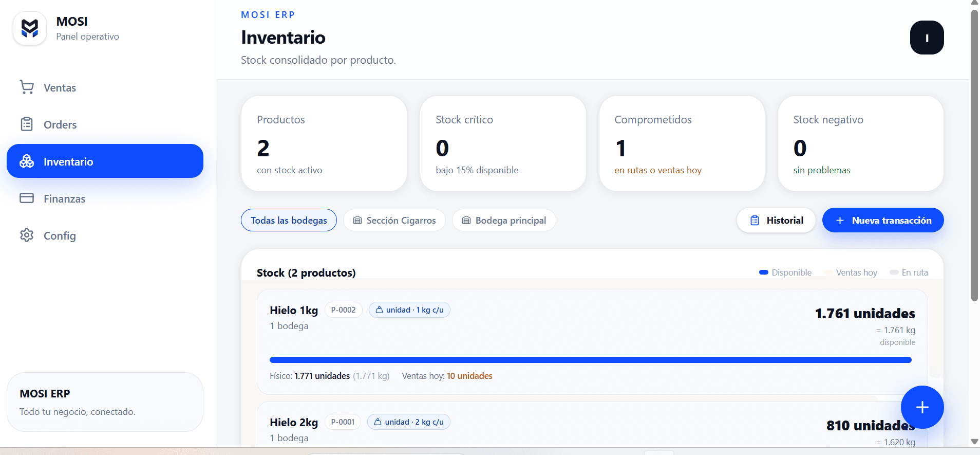The height and width of the screenshot is (455, 980).
Task: Click the Disponible legend swatch
Action: 764,272
